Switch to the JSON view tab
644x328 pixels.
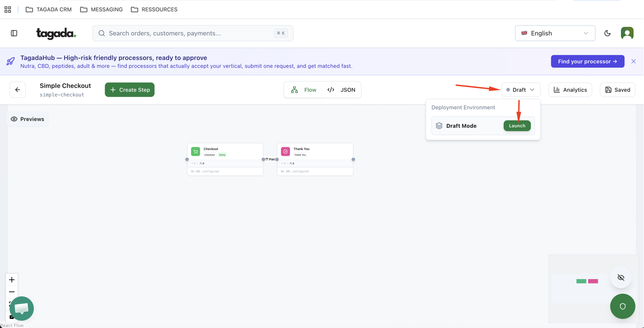[342, 90]
